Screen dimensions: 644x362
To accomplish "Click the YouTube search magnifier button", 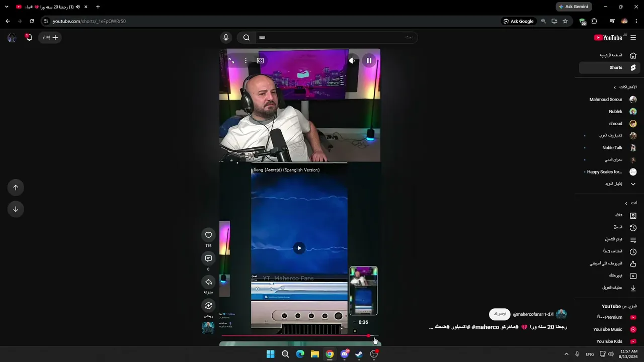I will (x=247, y=37).
